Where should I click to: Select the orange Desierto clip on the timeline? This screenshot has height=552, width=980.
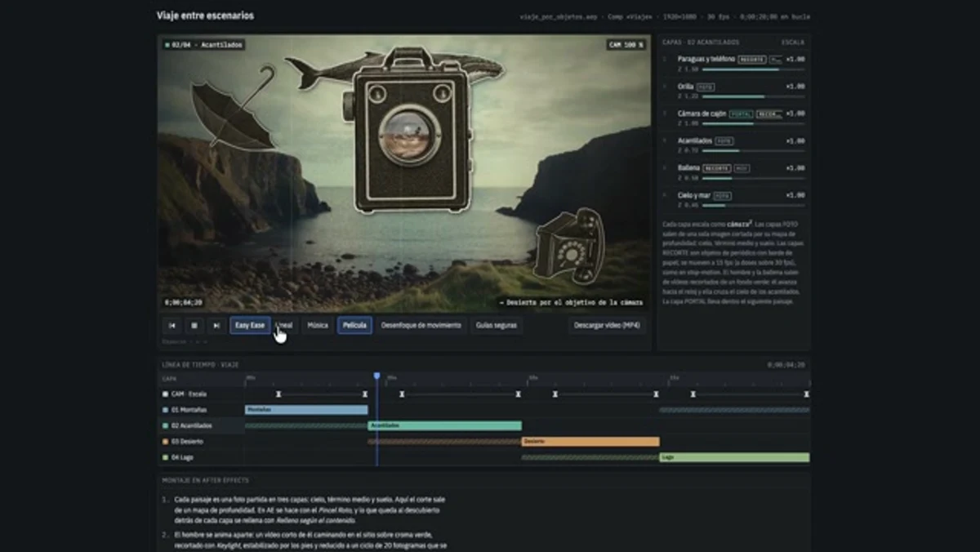590,442
